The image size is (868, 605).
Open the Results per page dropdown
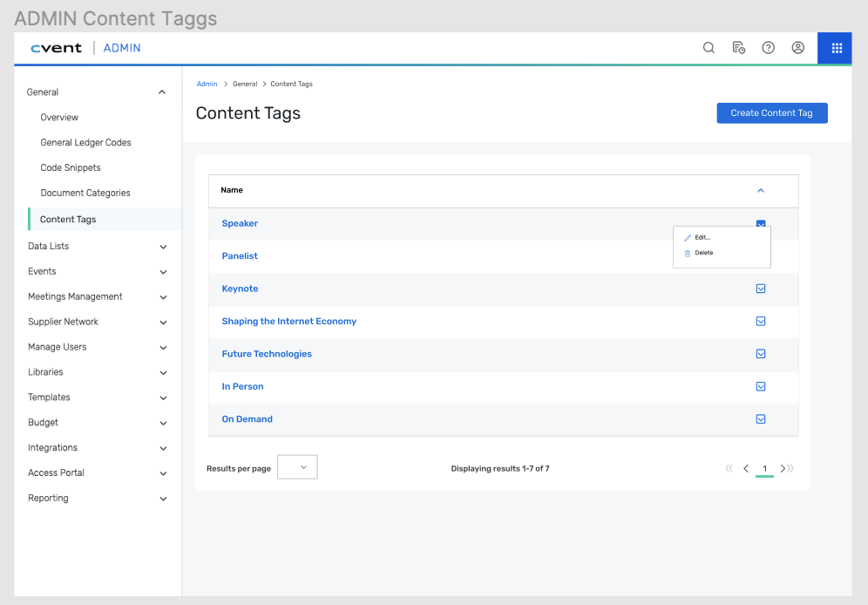click(297, 467)
